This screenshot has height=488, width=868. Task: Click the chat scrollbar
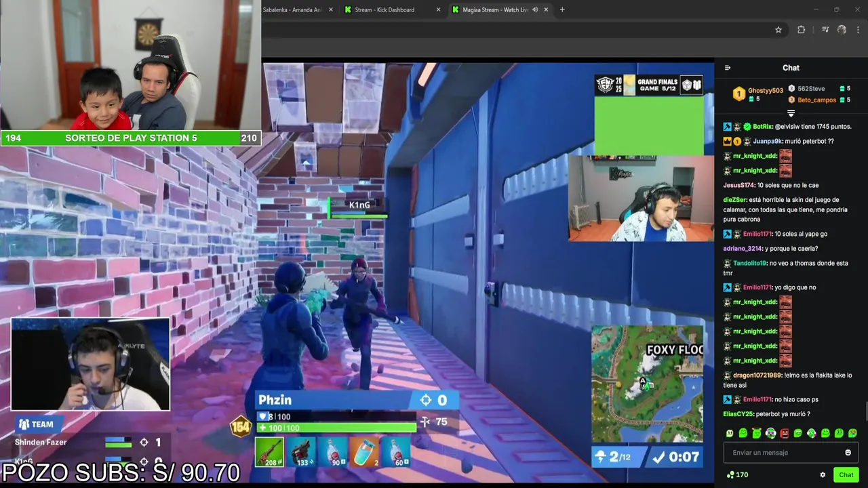[x=865, y=412]
